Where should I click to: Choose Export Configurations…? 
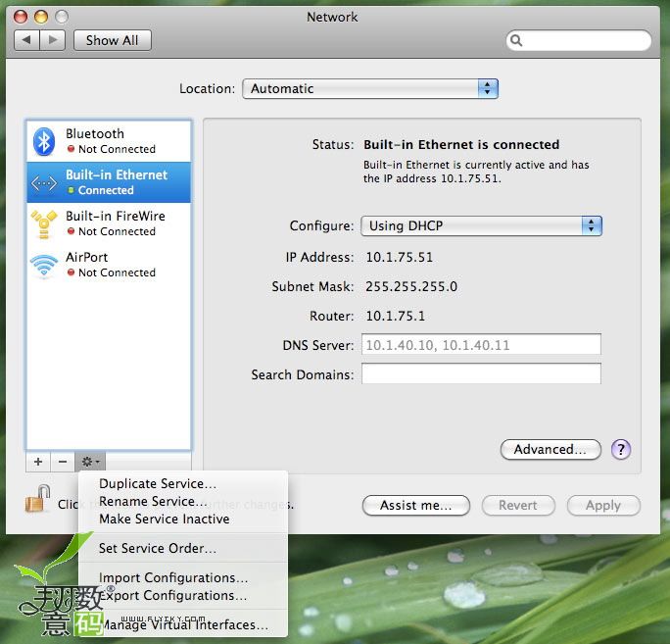[183, 595]
